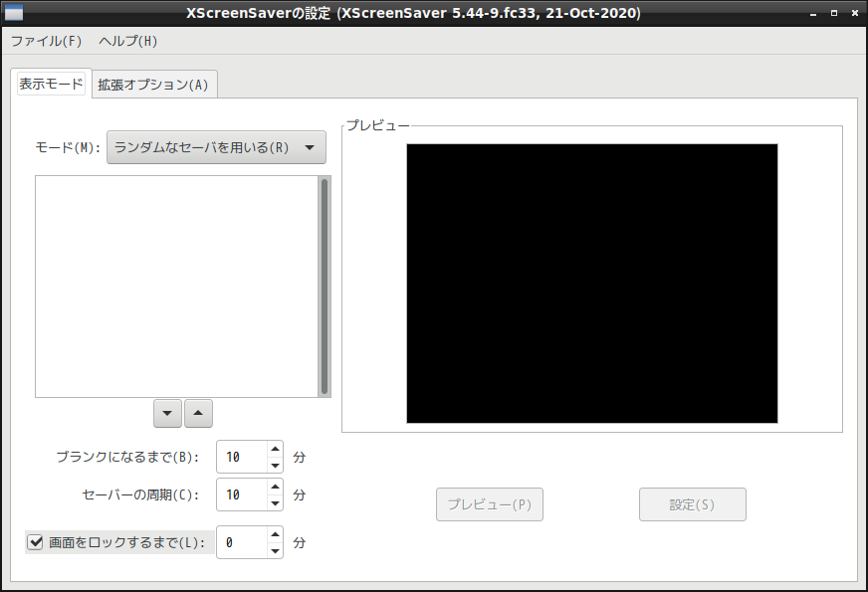Move selected saver down with arrow button

[167, 413]
